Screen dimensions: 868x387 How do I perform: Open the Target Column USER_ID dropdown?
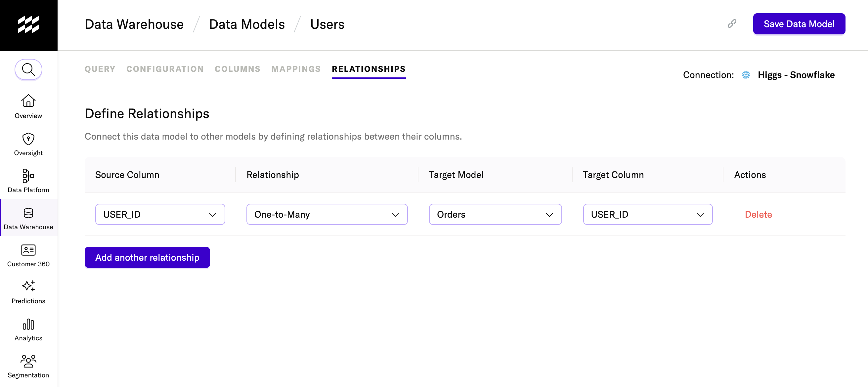pos(647,214)
